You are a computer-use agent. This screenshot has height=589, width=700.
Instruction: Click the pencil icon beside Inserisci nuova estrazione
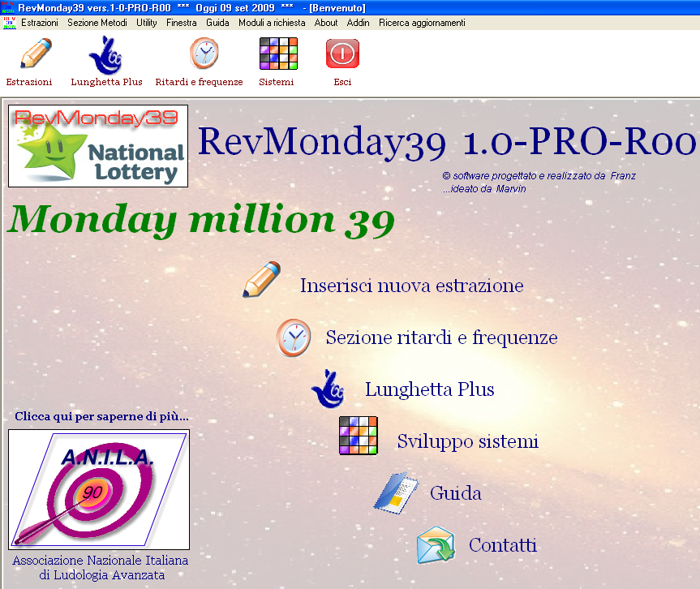tap(262, 280)
